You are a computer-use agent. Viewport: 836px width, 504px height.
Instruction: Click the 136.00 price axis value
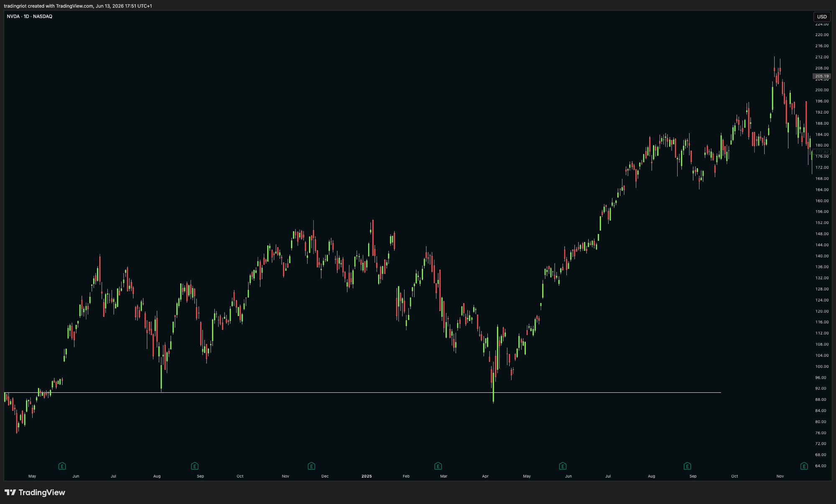pos(822,267)
